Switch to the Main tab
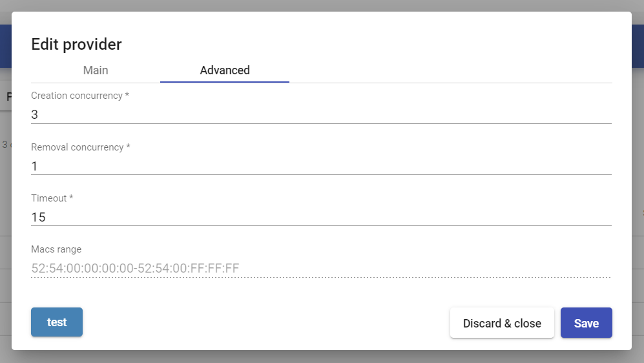 point(96,70)
